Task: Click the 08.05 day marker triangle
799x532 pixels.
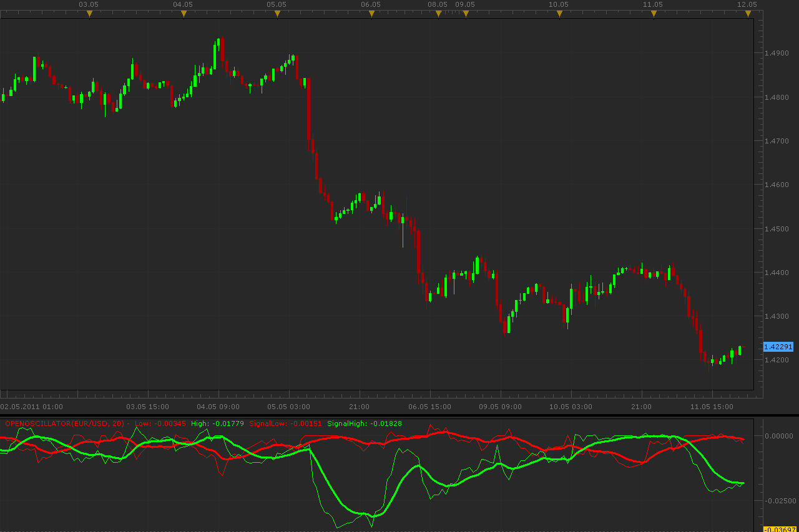Action: coord(438,14)
